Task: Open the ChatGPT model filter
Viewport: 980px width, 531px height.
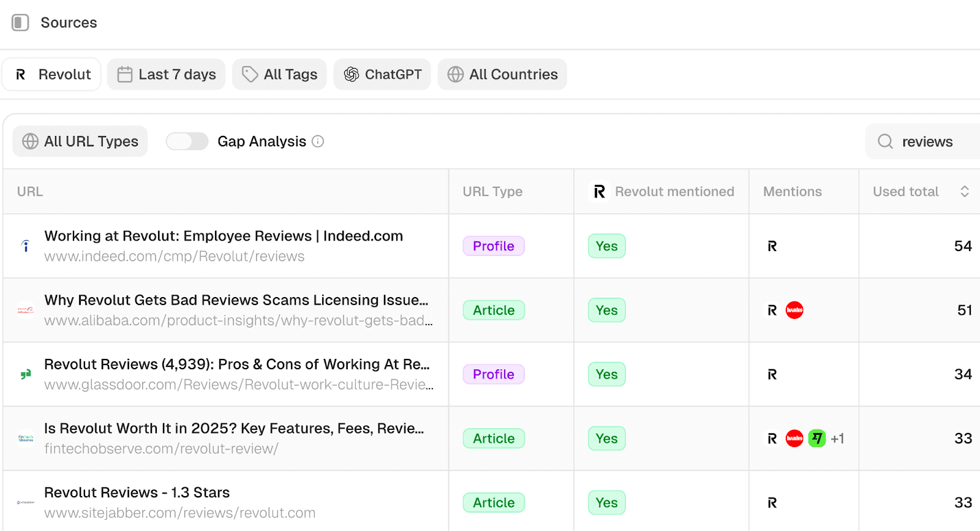Action: tap(382, 75)
